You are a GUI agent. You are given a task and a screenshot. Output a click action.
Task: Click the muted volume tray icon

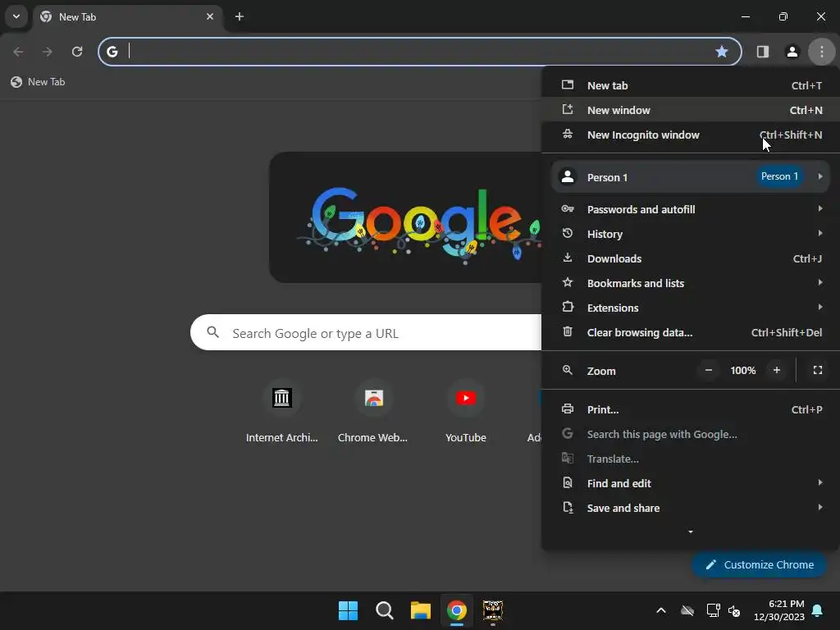[734, 610]
